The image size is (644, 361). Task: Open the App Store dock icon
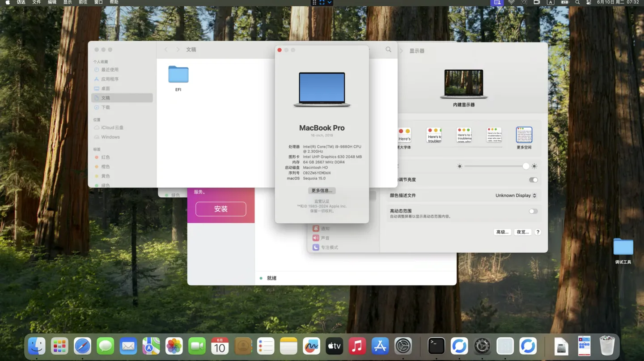click(380, 346)
